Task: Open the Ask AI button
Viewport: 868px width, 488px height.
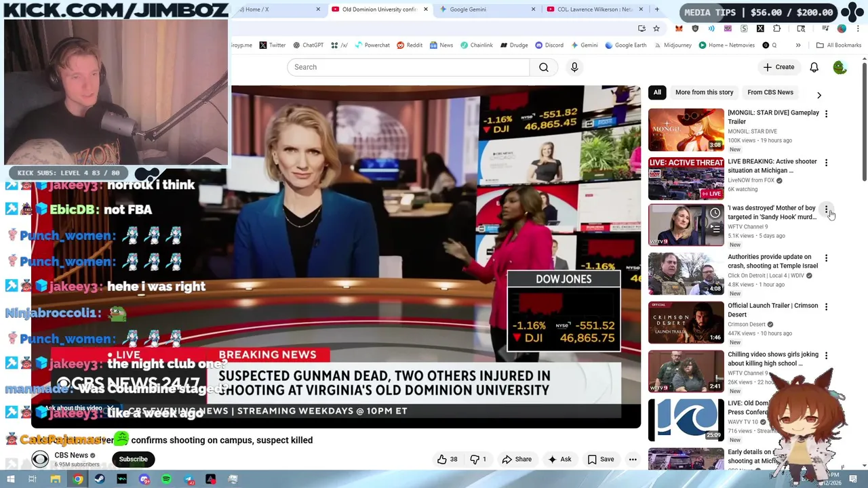Action: click(559, 459)
